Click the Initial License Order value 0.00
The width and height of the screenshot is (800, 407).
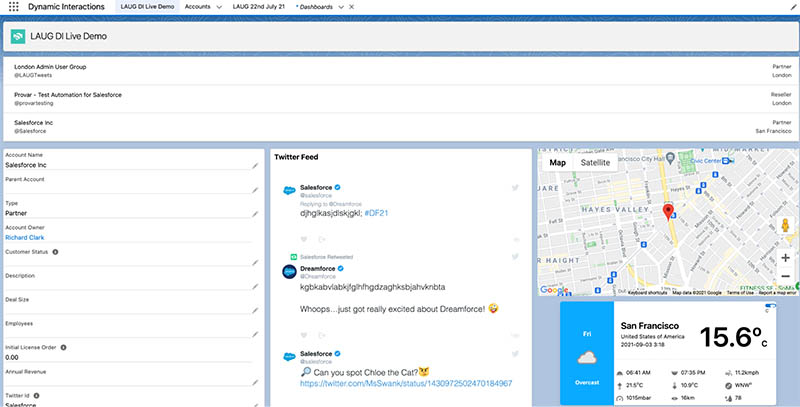tap(12, 358)
